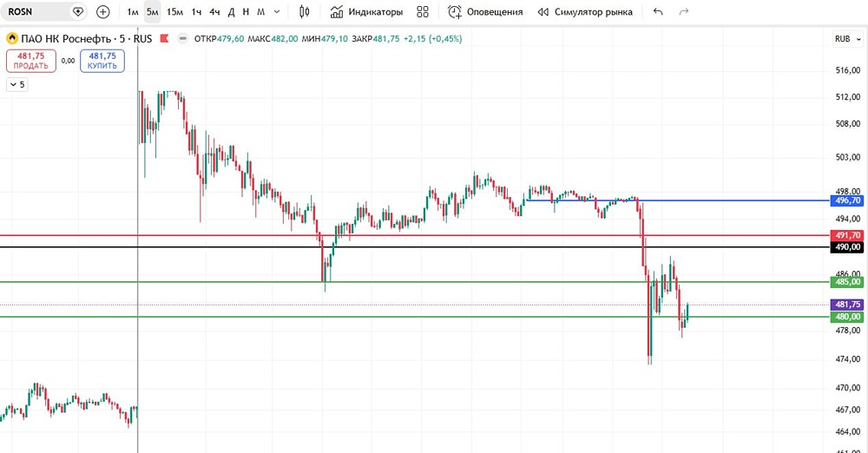Click the red flag icon beside RUS

pyautogui.click(x=164, y=39)
